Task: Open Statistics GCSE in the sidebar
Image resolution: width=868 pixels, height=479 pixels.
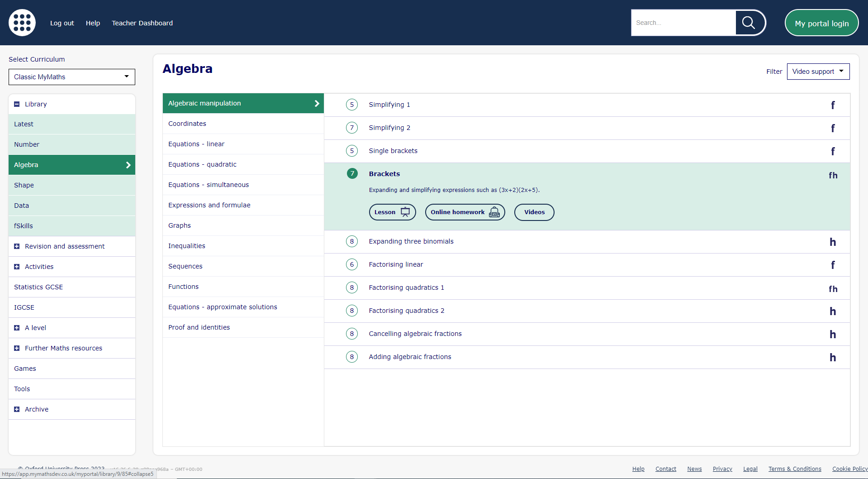Action: (72, 287)
